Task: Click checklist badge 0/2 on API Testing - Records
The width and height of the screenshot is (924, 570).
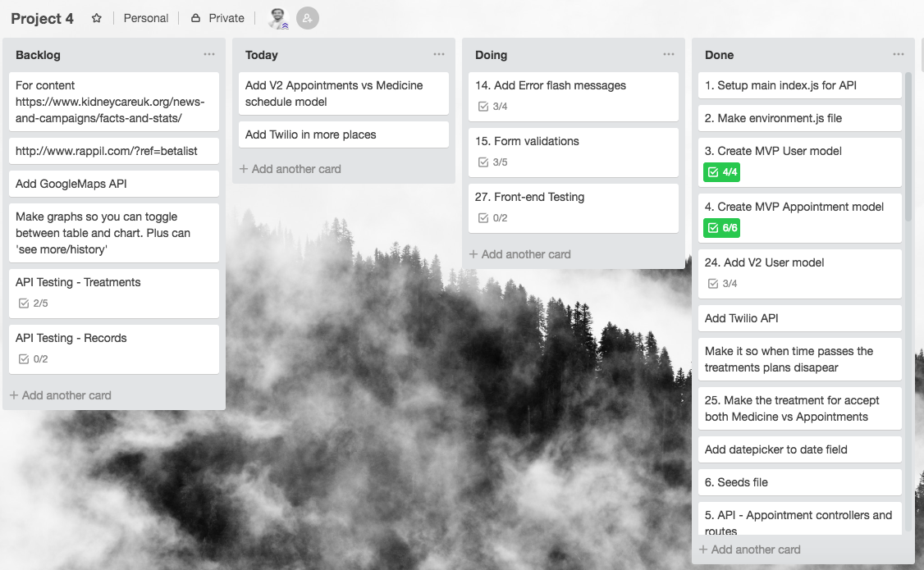Action: pyautogui.click(x=33, y=359)
